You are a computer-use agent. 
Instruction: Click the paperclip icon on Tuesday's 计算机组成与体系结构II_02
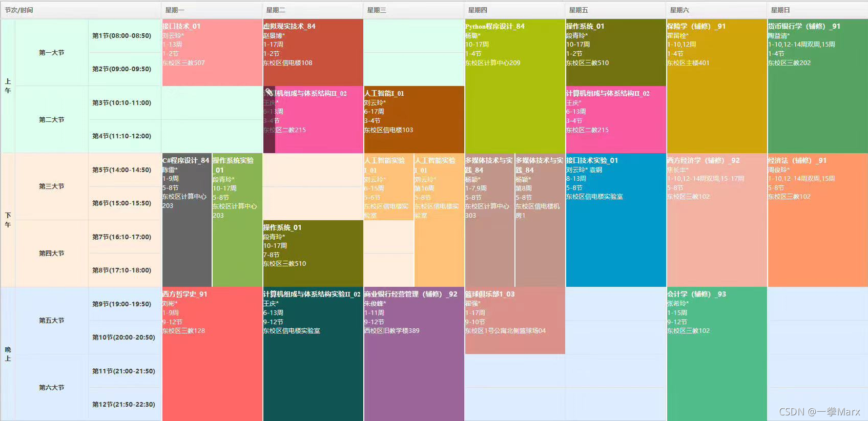click(269, 93)
